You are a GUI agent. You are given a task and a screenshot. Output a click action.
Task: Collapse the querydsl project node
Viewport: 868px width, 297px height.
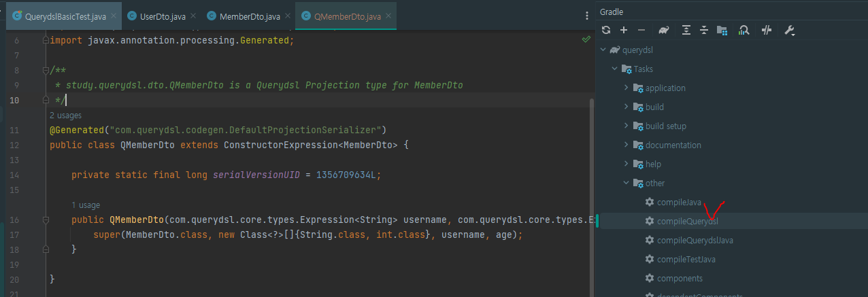click(603, 50)
